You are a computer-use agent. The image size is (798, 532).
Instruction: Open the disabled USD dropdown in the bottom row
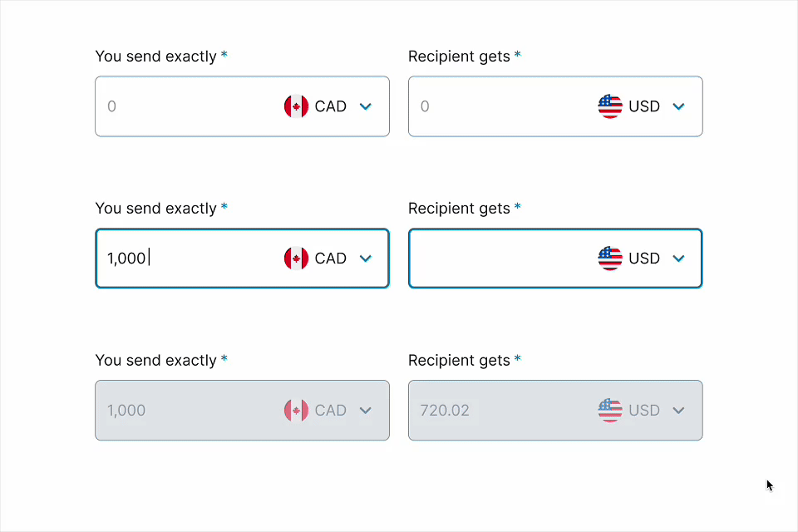pyautogui.click(x=678, y=410)
